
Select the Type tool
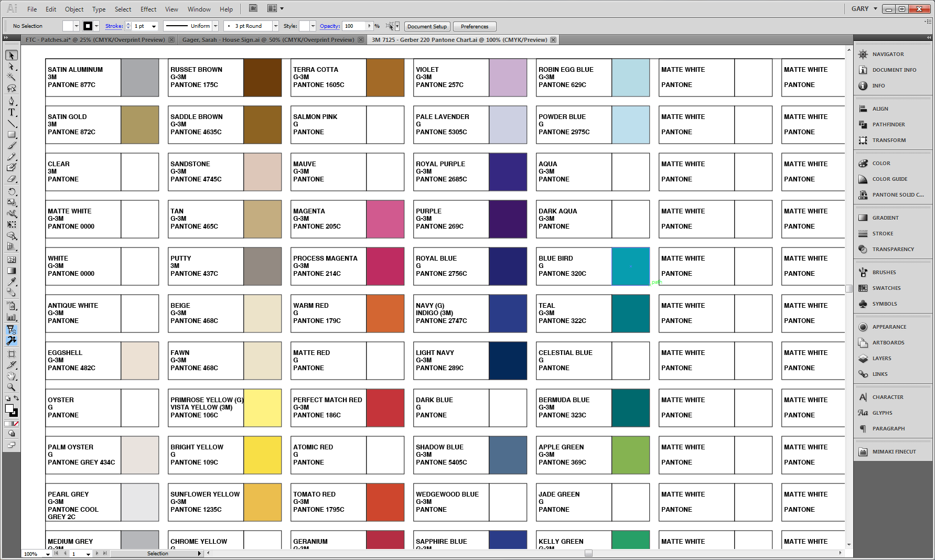pyautogui.click(x=12, y=112)
